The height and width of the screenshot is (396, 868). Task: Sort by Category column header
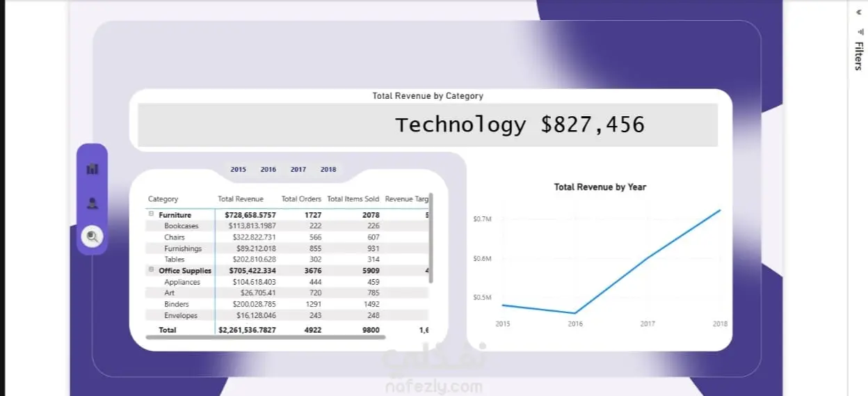coord(163,199)
